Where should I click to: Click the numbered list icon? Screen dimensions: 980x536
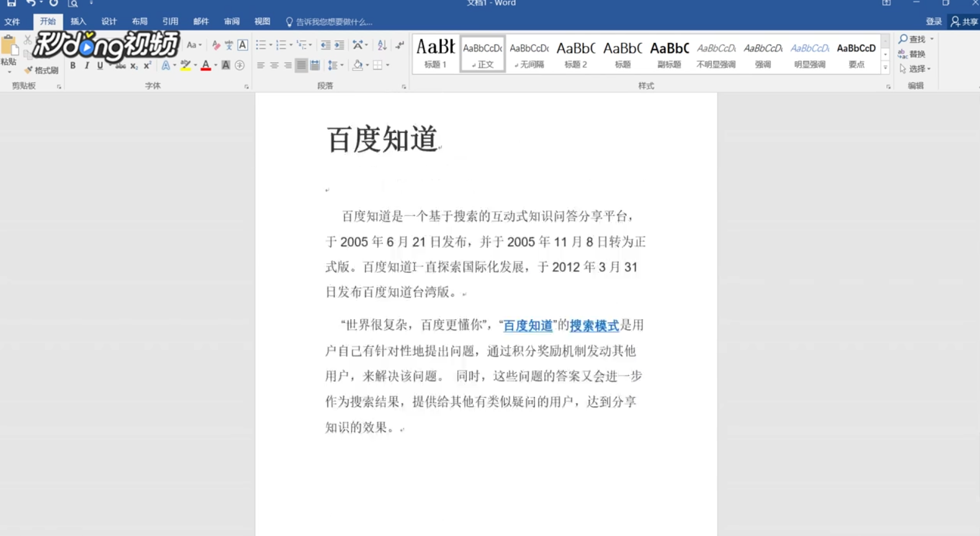[x=281, y=45]
